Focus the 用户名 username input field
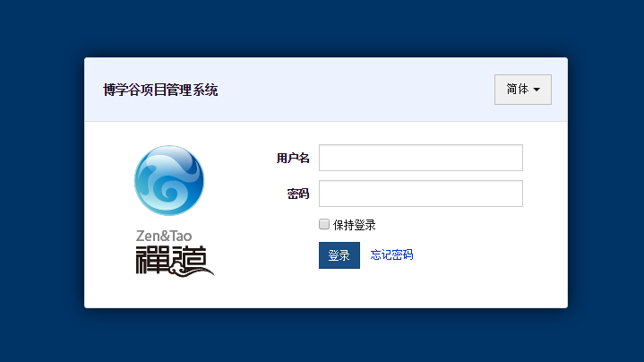The height and width of the screenshot is (362, 644). click(420, 158)
